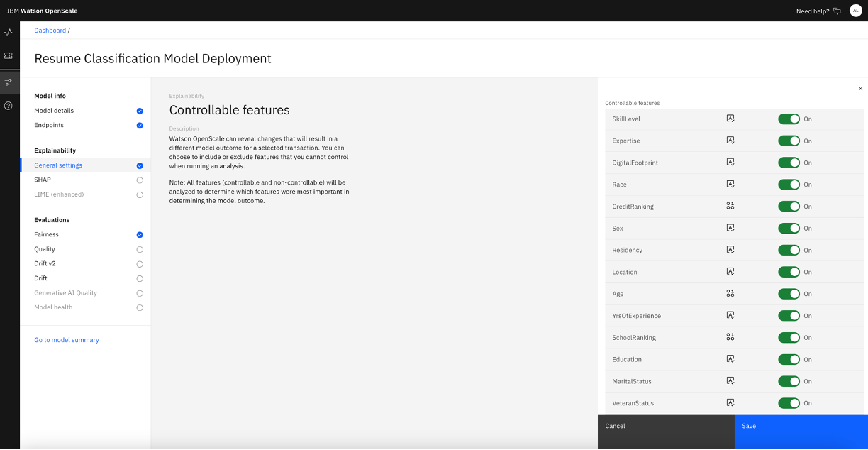The width and height of the screenshot is (868, 450).
Task: Click the Quality status radio circle
Action: pyautogui.click(x=140, y=250)
